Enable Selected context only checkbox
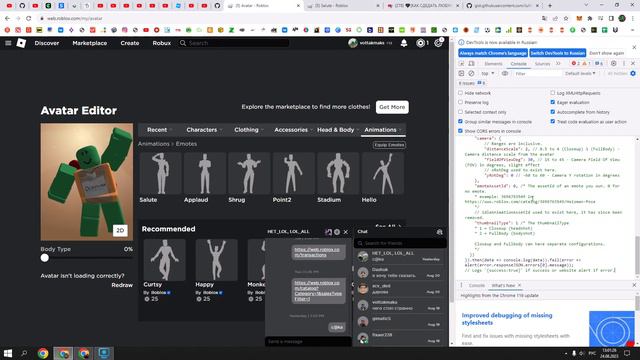 [x=460, y=112]
